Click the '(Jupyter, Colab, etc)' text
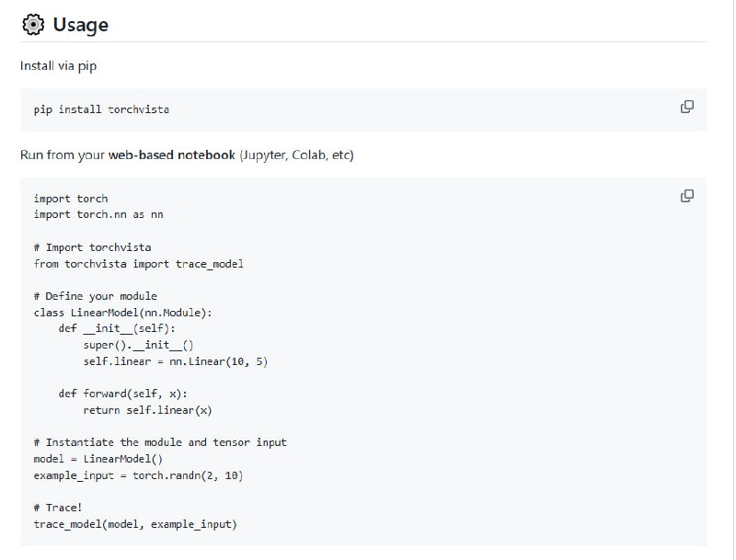This screenshot has height=560, width=736. [296, 154]
